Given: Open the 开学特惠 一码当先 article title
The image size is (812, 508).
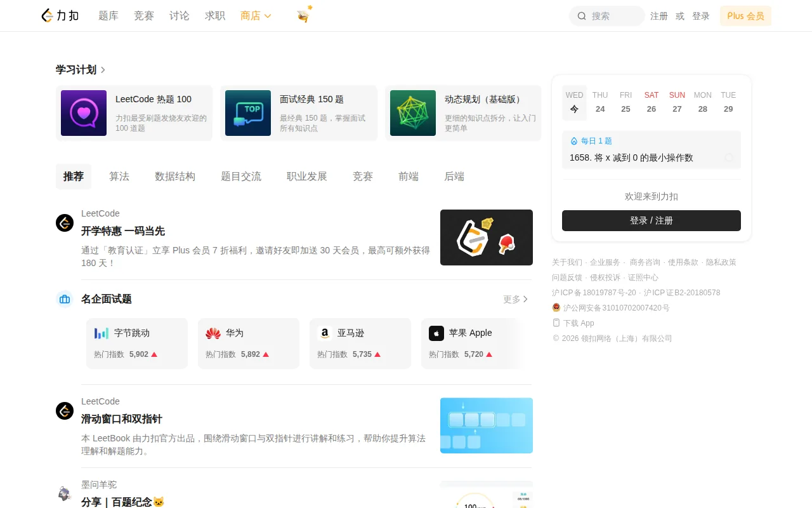Looking at the screenshot, I should click(x=123, y=231).
